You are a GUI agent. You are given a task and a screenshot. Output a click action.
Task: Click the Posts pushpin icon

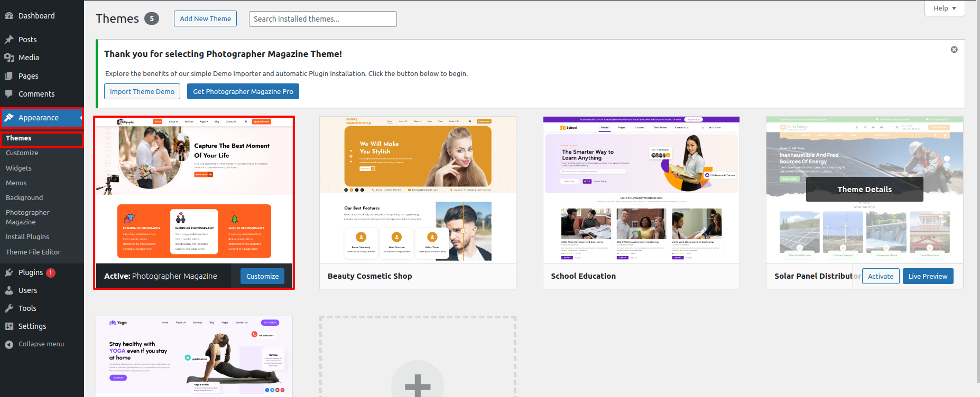click(9, 40)
